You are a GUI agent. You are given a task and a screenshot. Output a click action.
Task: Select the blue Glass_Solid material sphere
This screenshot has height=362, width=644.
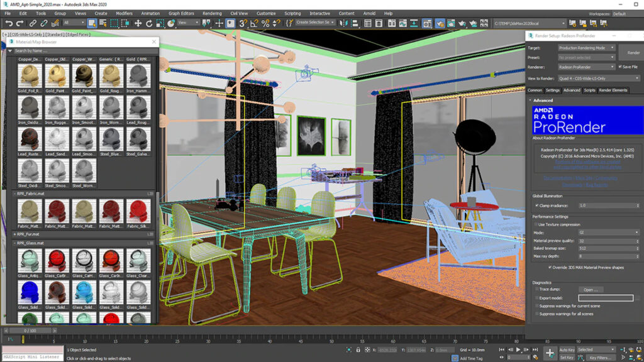(x=30, y=292)
